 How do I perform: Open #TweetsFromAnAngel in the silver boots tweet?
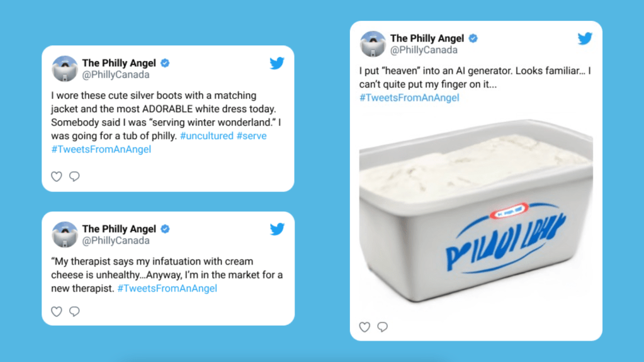pyautogui.click(x=101, y=150)
